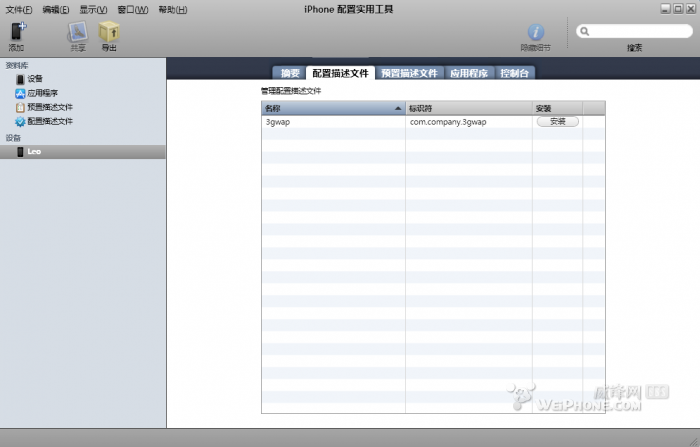Switch to the Configuration Profiles (配置描述文件) tab
Viewport: 700px width, 447px height.
click(x=340, y=73)
